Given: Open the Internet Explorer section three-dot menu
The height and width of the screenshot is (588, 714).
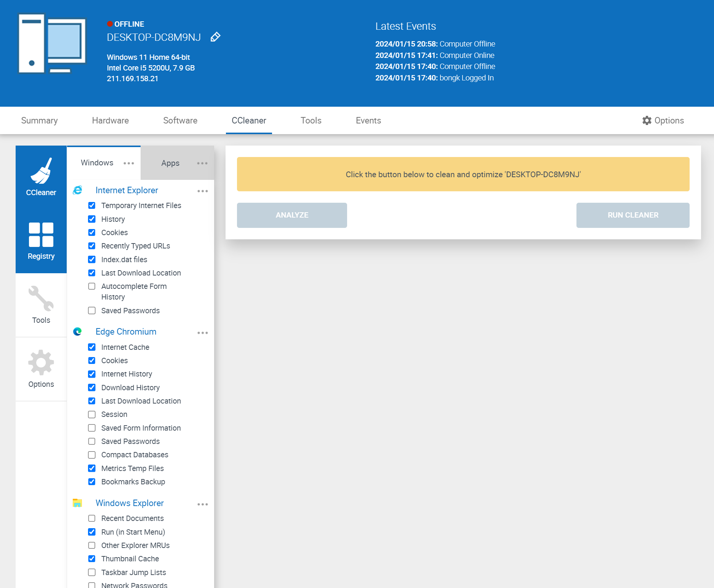Looking at the screenshot, I should click(x=203, y=191).
